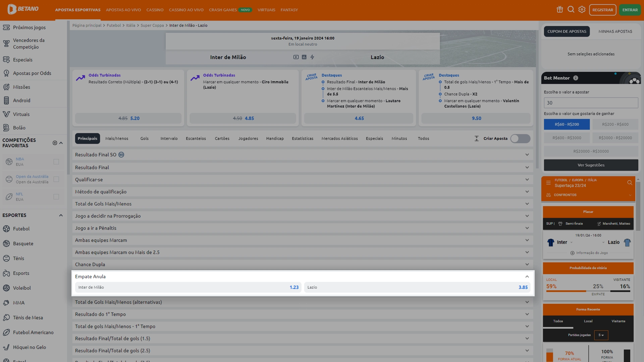This screenshot has width=644, height=362.
Task: Click the Bet Mentor info icon
Action: coord(576,78)
